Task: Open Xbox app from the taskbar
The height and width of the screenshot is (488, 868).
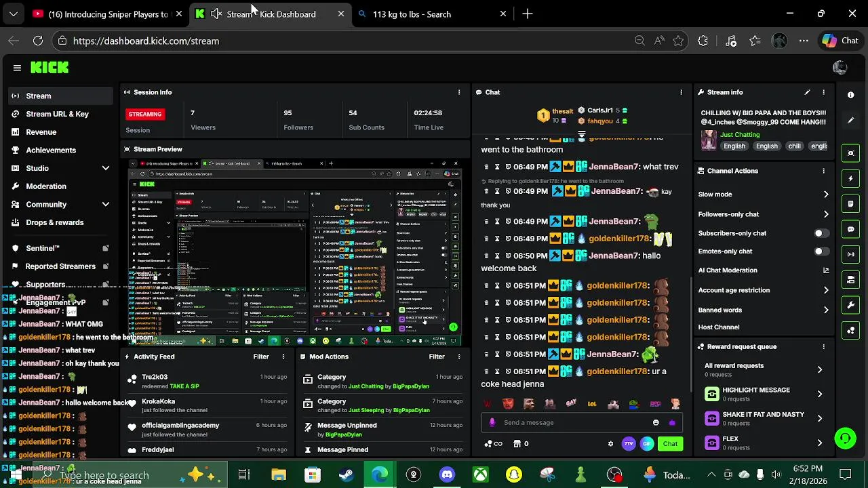Action: 480,474
